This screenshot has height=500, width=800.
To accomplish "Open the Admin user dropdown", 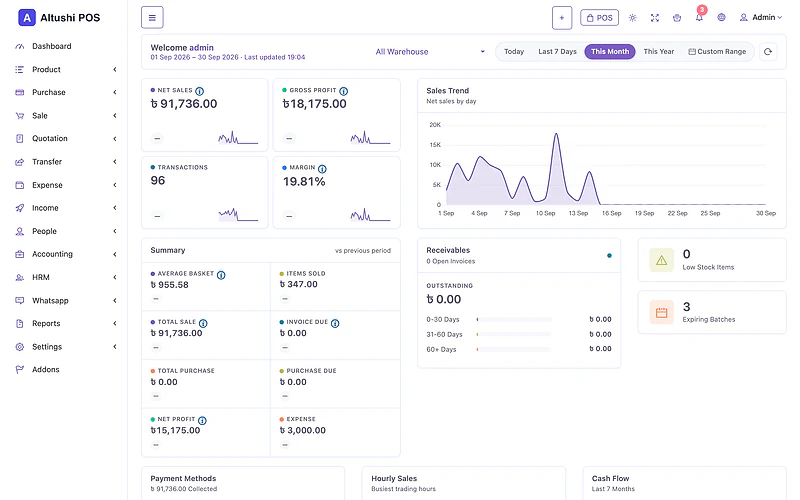I will point(761,17).
